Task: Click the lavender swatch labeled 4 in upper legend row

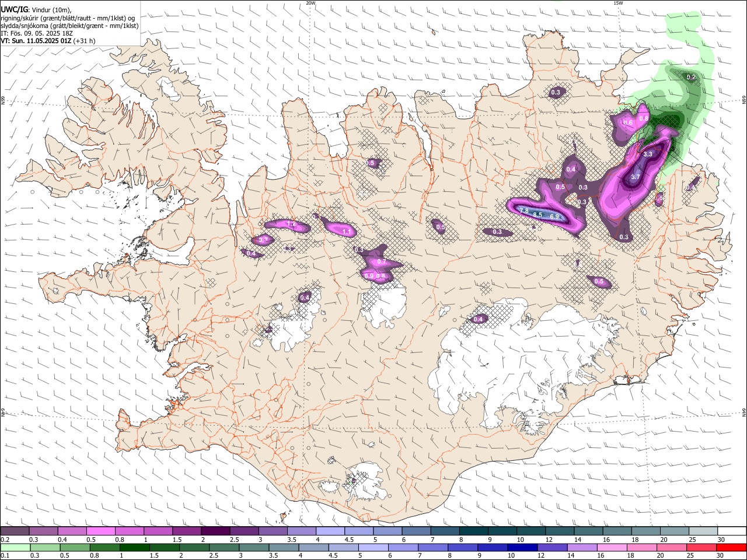Action: tap(330, 531)
